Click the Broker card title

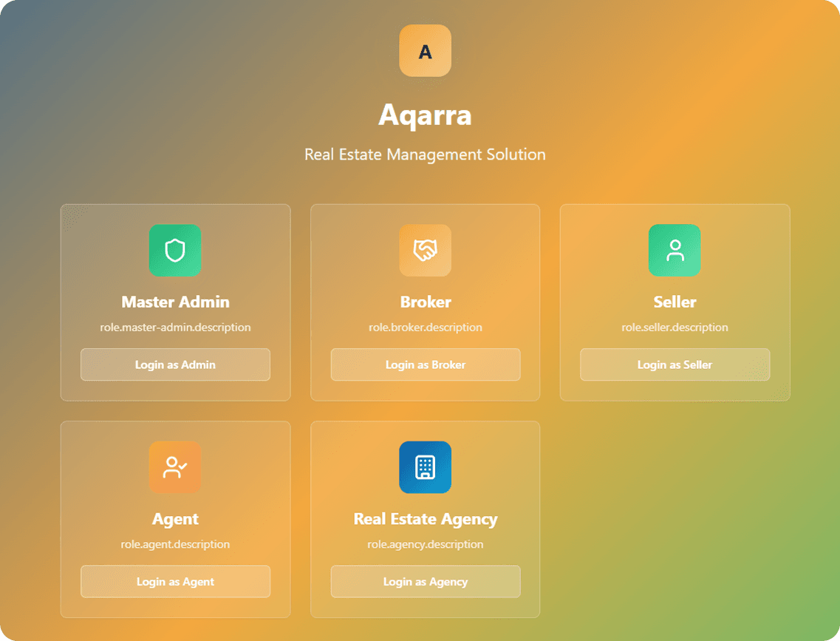tap(426, 302)
